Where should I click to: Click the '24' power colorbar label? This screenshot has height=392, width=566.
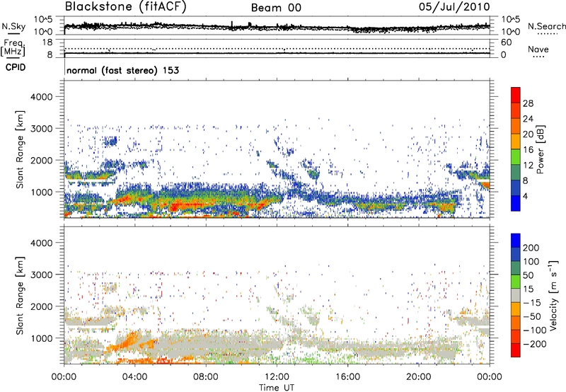528,119
